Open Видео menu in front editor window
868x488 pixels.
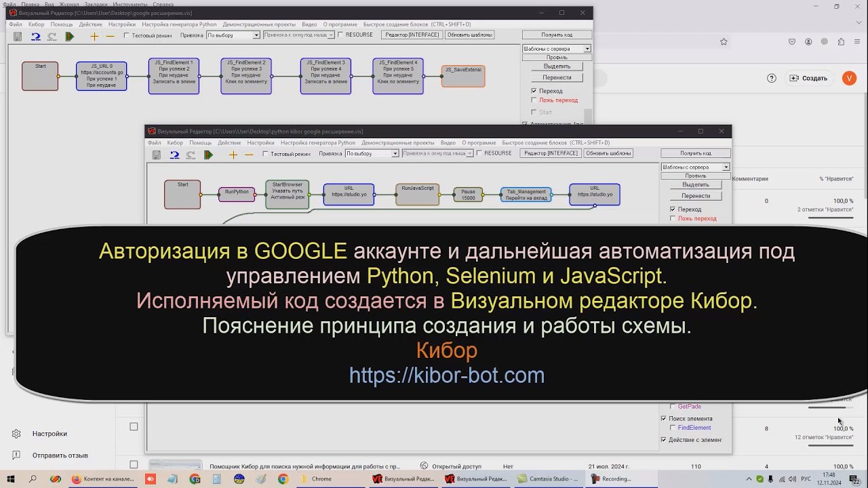pyautogui.click(x=448, y=143)
